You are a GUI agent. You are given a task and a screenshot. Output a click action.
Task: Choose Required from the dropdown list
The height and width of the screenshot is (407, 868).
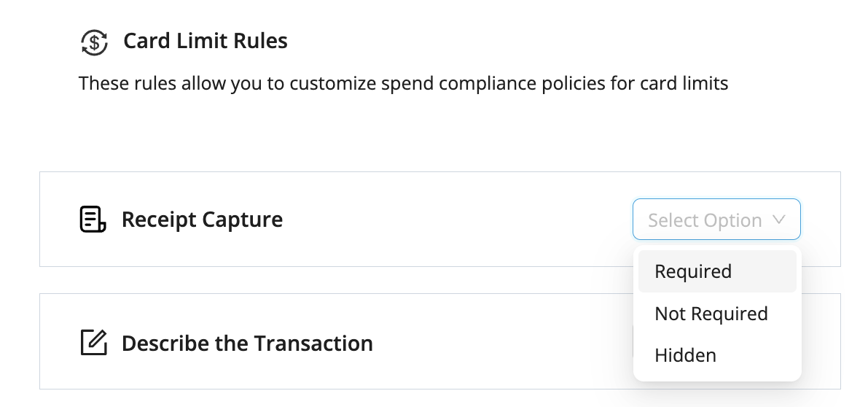717,271
